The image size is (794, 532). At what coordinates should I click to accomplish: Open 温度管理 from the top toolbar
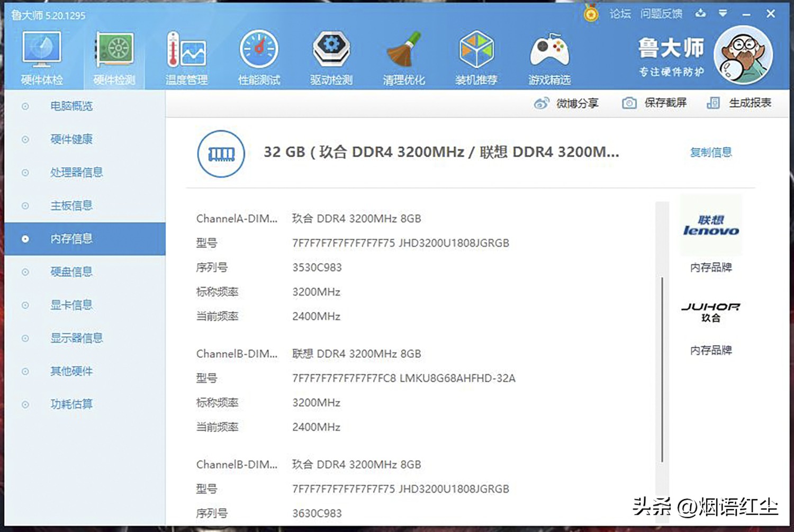pos(186,56)
